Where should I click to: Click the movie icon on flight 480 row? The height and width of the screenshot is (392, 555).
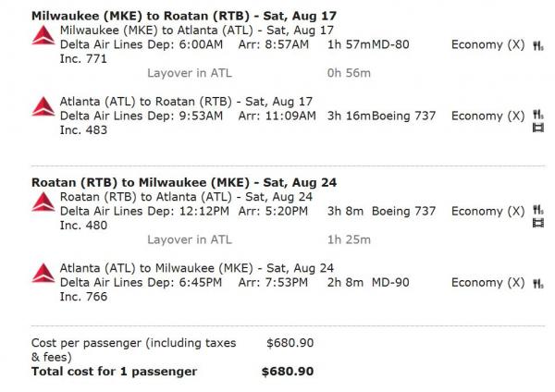tap(538, 225)
